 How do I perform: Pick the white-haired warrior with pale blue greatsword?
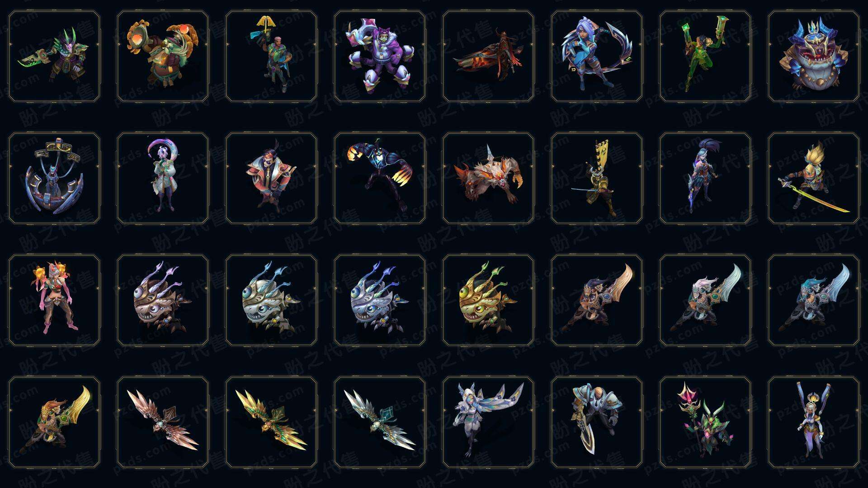pos(705,300)
